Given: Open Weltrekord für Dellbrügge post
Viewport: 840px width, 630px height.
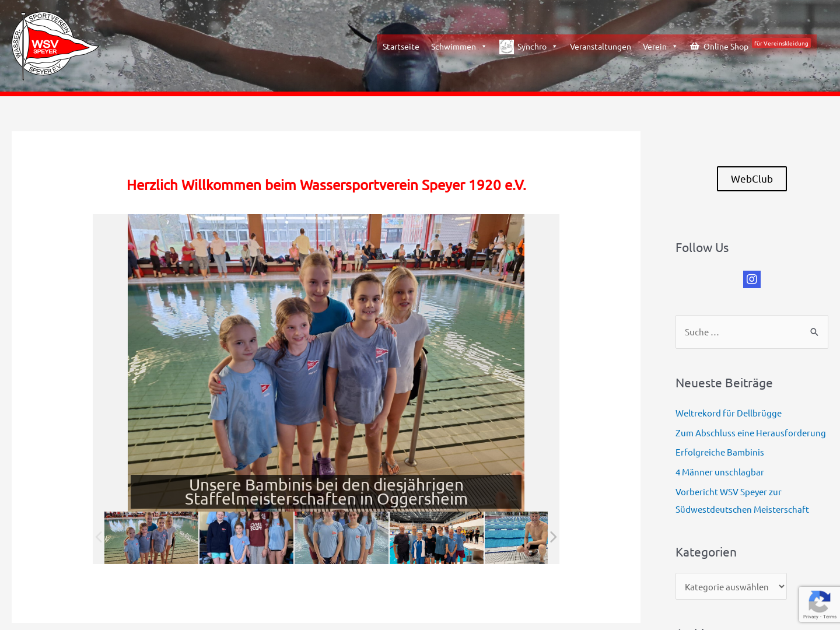Looking at the screenshot, I should [729, 413].
